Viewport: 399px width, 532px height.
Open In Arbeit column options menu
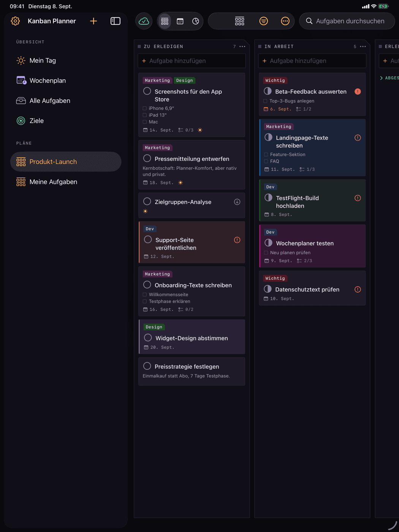[363, 46]
